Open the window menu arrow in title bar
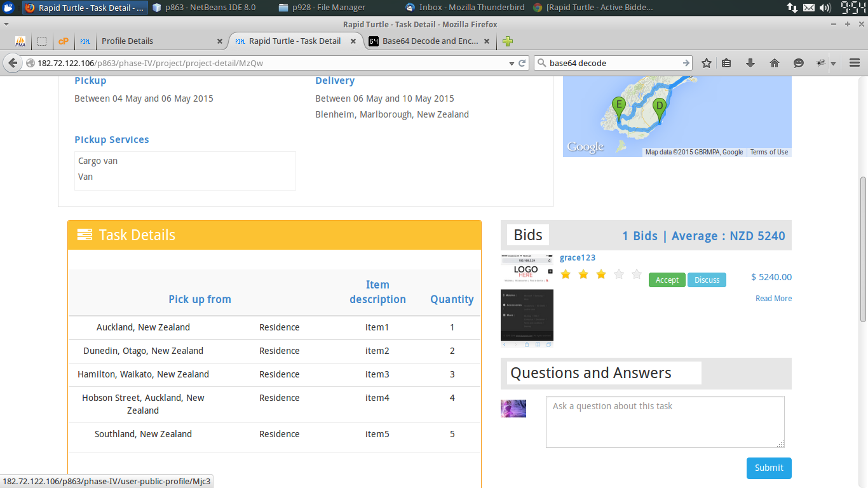Image resolution: width=868 pixels, height=488 pixels. [x=6, y=24]
